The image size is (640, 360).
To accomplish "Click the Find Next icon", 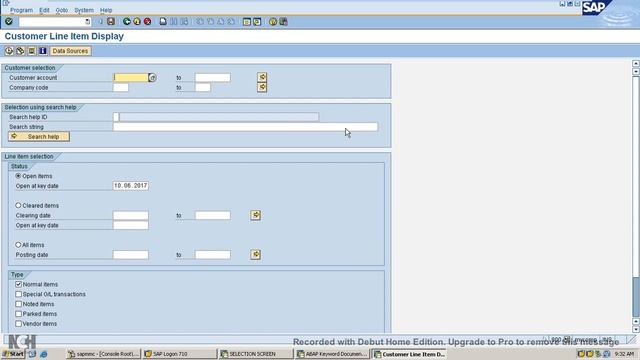I will 184,21.
